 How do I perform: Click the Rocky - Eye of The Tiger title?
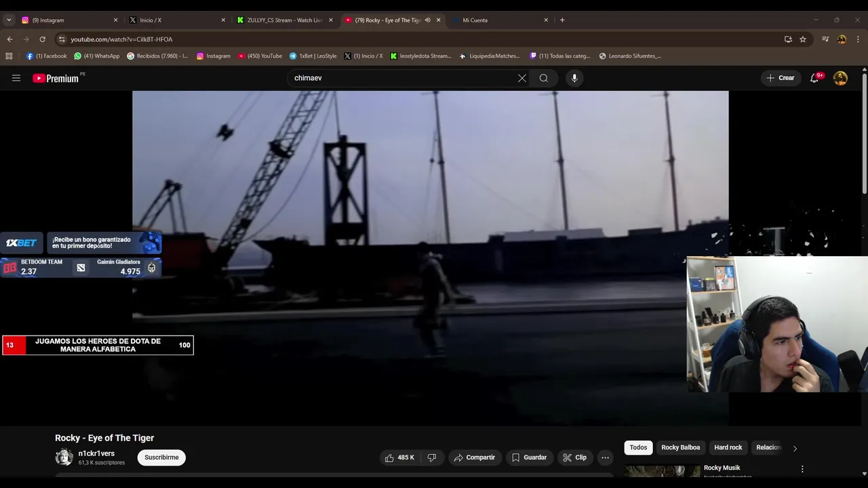click(x=104, y=438)
